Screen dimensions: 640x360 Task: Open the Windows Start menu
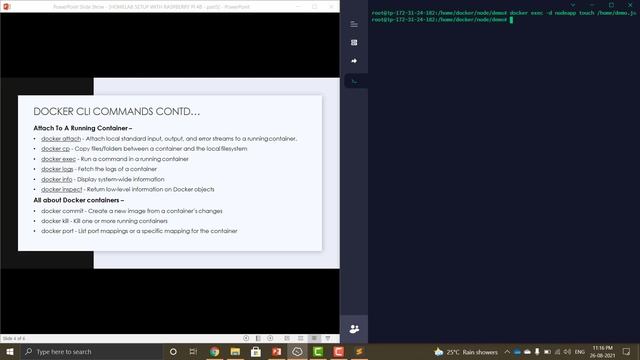(10, 351)
